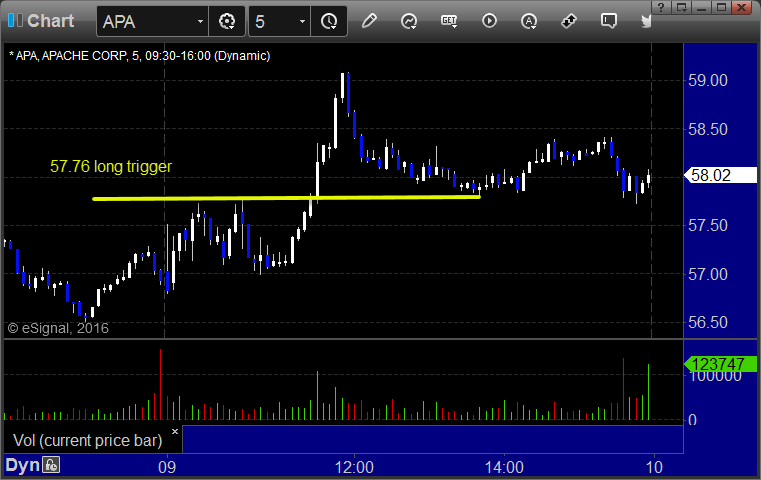Click the 14:00 time axis label
Image resolution: width=761 pixels, height=480 pixels.
click(x=504, y=467)
